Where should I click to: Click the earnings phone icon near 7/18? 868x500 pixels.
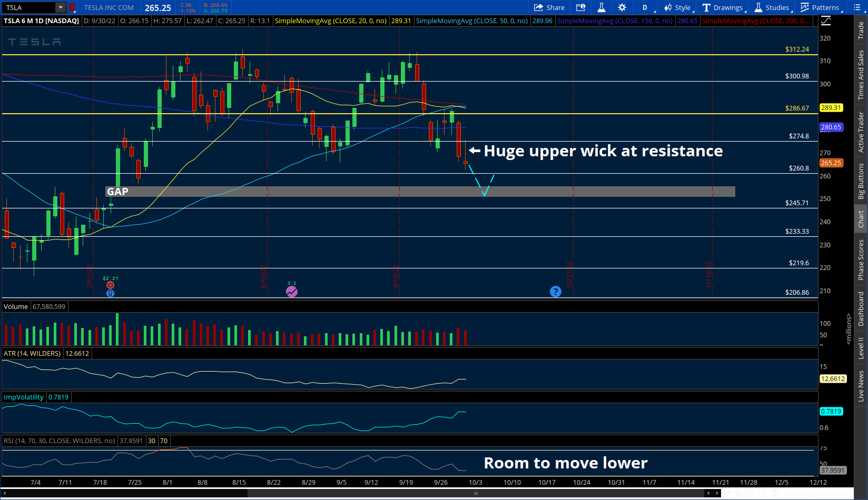tap(110, 285)
